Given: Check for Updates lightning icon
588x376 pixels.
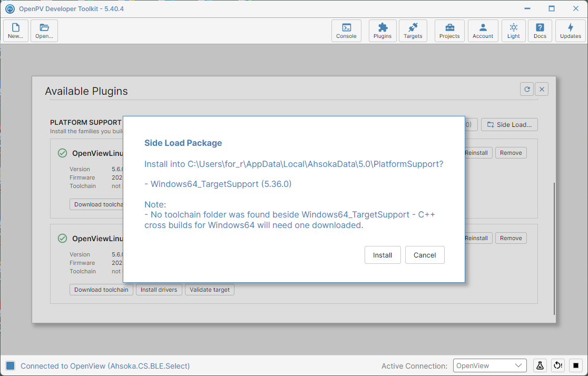Looking at the screenshot, I should [571, 31].
